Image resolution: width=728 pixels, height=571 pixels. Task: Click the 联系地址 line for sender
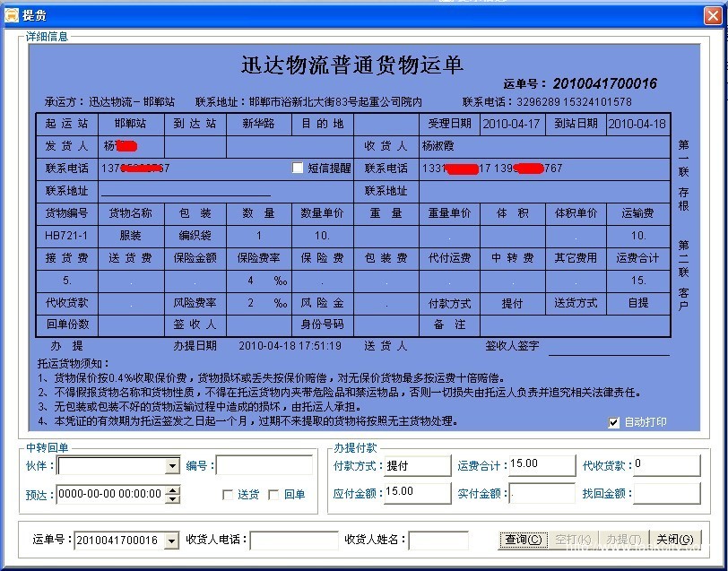(186, 190)
